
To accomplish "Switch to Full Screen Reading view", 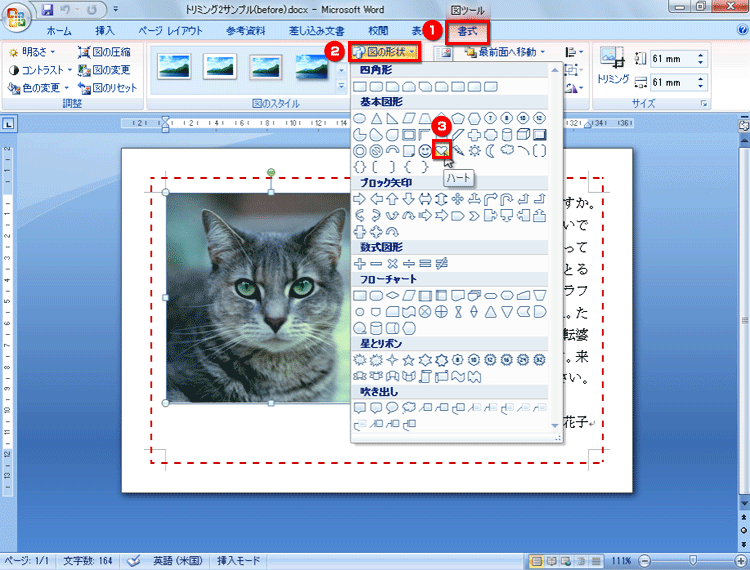I will pos(551,560).
